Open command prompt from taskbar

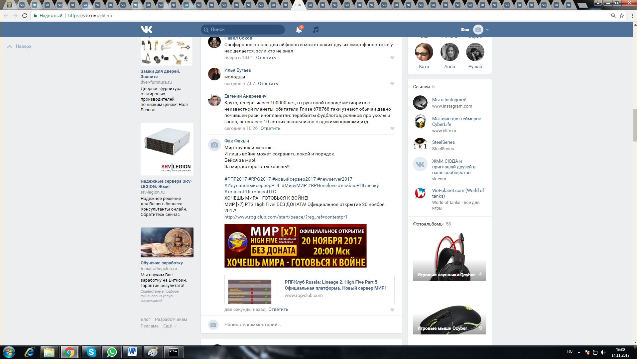point(173,352)
